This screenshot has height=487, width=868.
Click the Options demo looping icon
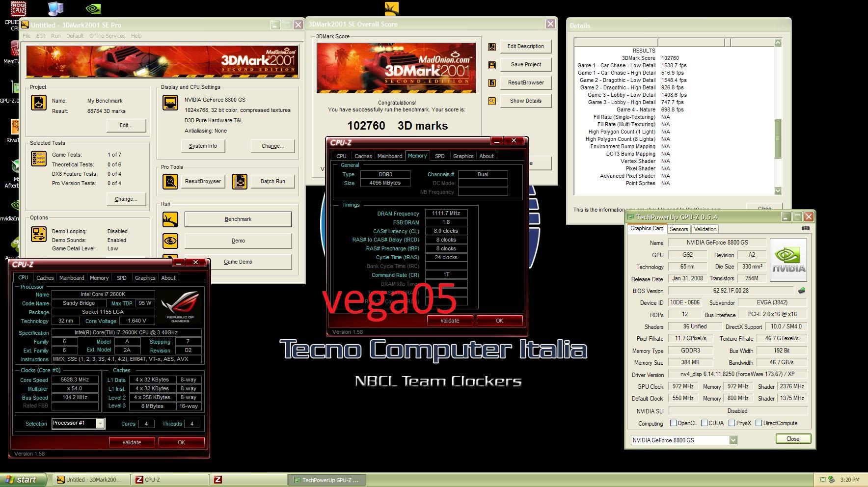39,234
